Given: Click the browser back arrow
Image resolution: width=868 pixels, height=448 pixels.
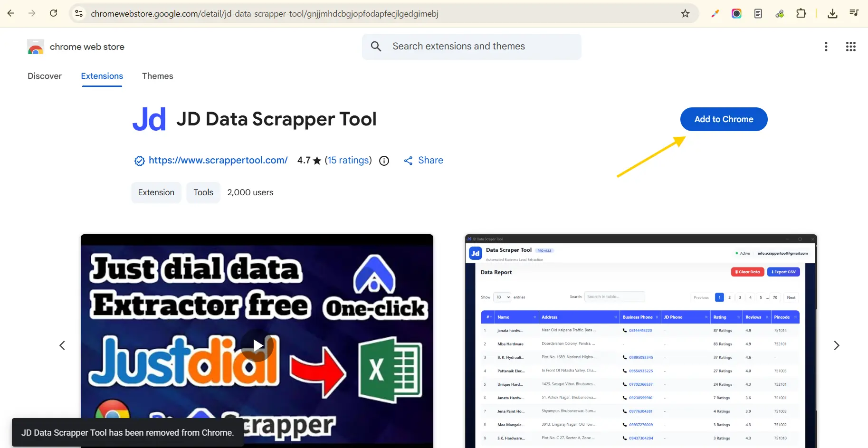Looking at the screenshot, I should click(x=11, y=13).
